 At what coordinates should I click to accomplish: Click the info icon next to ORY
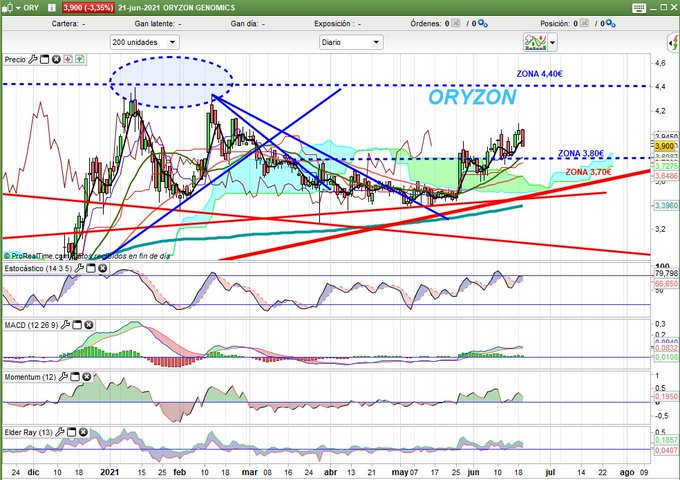52,8
